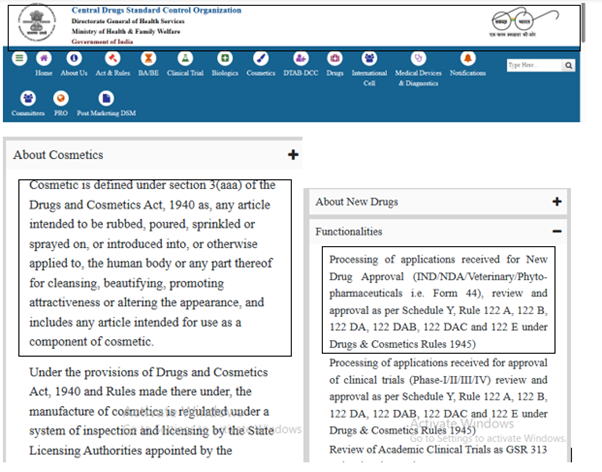Image resolution: width=602 pixels, height=472 pixels.
Task: Click the Committees group icon
Action: 28,98
